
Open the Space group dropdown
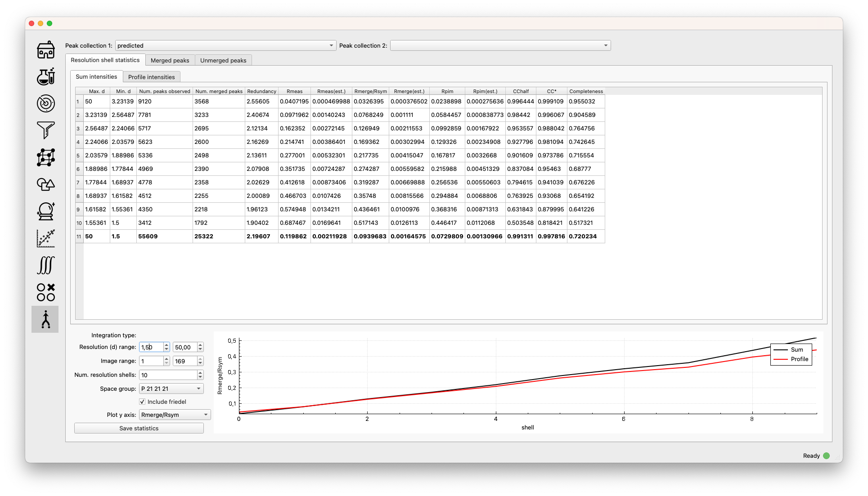coord(171,389)
